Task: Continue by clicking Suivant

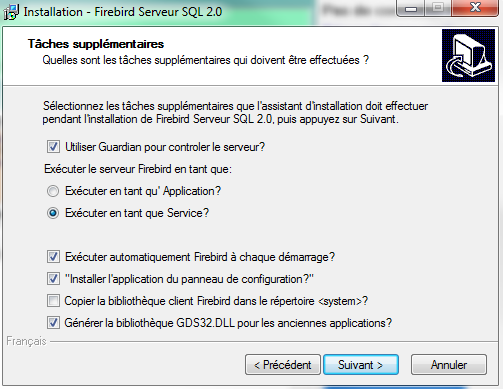Action: (361, 365)
